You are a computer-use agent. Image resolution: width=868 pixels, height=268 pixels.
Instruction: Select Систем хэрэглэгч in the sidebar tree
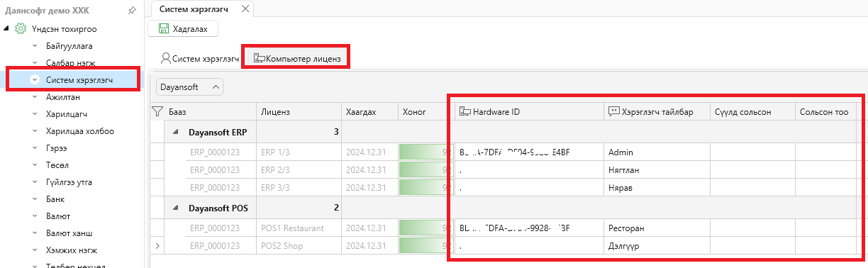tap(79, 79)
